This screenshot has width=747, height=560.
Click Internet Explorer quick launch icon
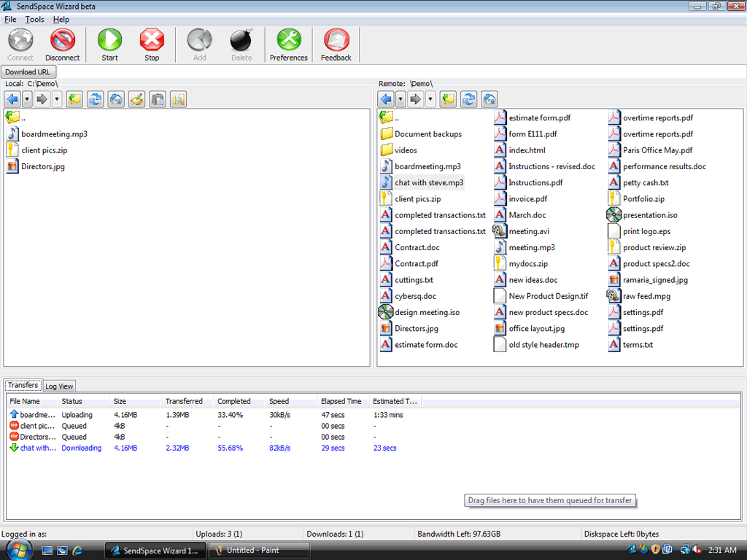click(x=77, y=551)
